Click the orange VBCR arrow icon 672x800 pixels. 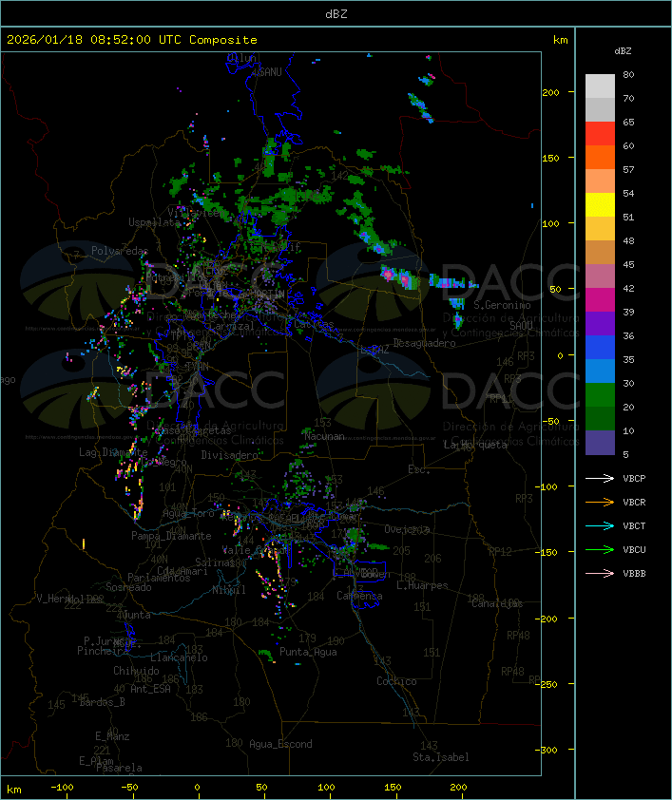click(x=600, y=503)
